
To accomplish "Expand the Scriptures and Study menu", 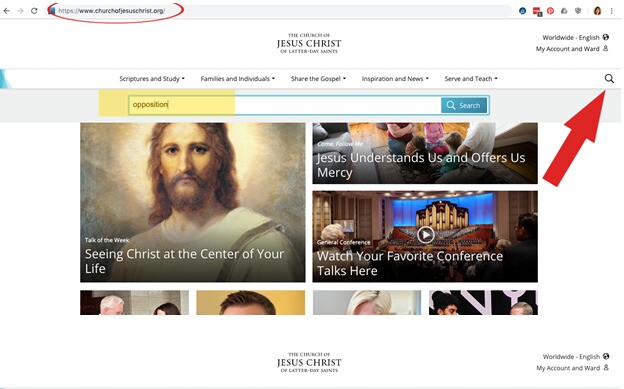I will coord(152,79).
